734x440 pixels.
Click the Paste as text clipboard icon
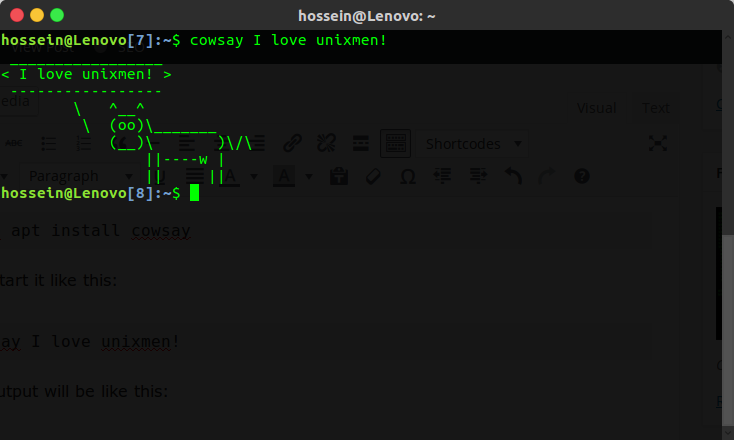coord(338,176)
